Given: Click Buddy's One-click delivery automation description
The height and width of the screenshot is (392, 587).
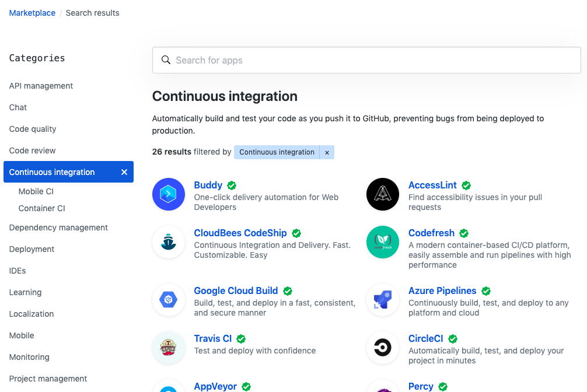Looking at the screenshot, I should (x=266, y=202).
